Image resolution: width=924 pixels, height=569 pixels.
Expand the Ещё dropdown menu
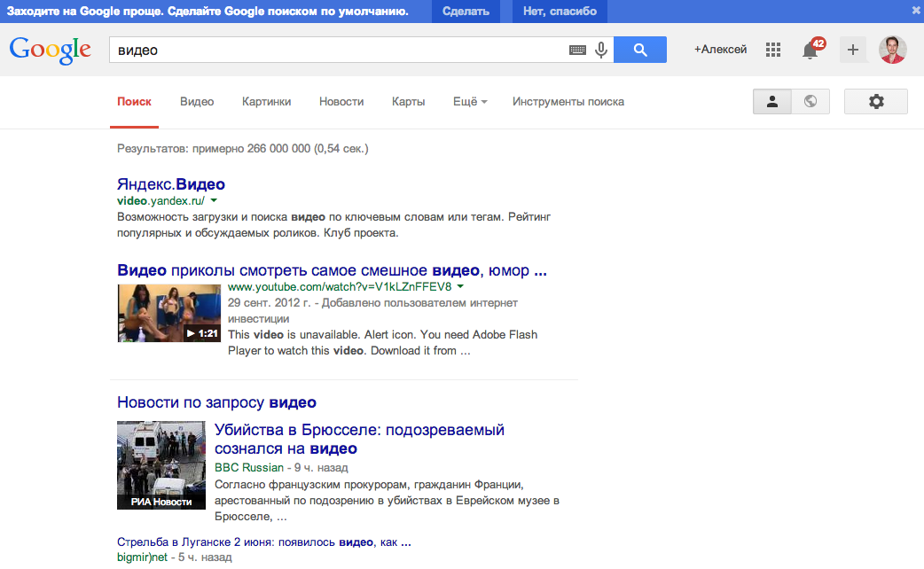tap(470, 101)
